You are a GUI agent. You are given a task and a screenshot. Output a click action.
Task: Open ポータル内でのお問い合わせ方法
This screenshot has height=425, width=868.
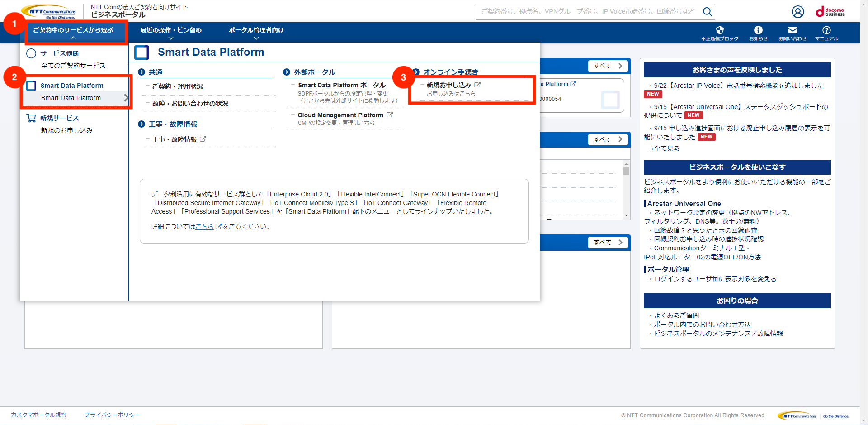click(702, 325)
